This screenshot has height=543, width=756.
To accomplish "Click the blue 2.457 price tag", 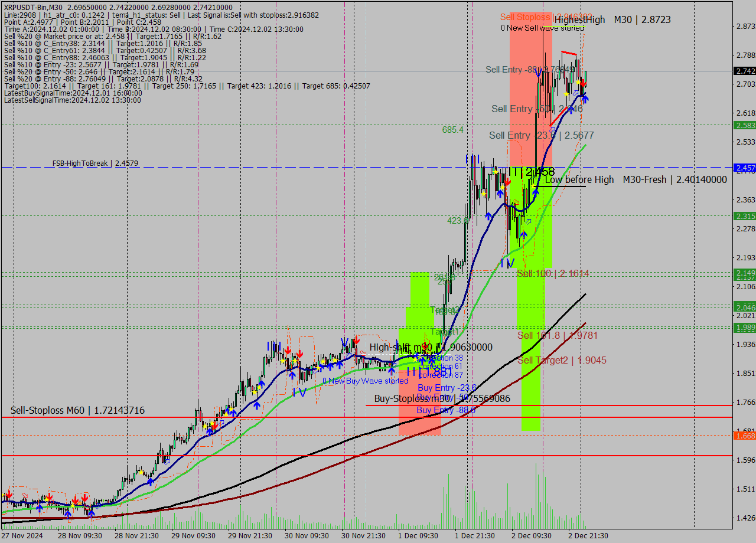I will pyautogui.click(x=744, y=168).
